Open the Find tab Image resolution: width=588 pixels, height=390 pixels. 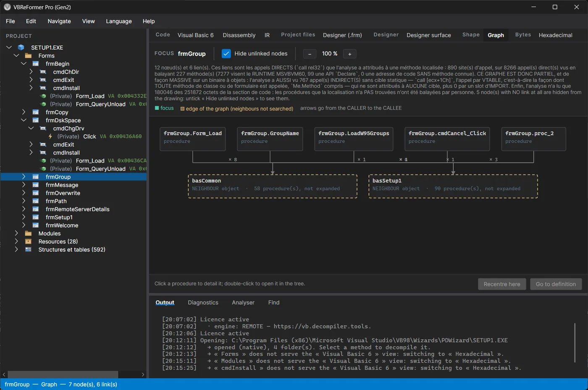pyautogui.click(x=274, y=303)
